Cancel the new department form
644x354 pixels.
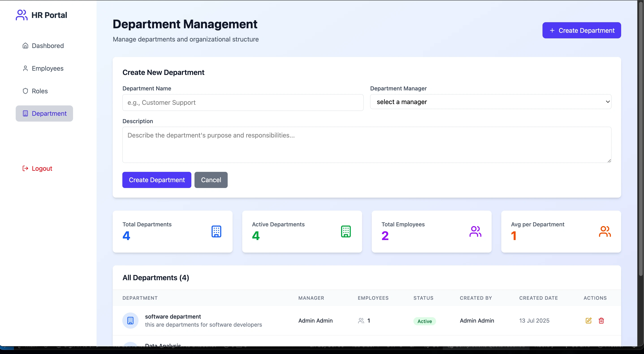[x=211, y=180]
